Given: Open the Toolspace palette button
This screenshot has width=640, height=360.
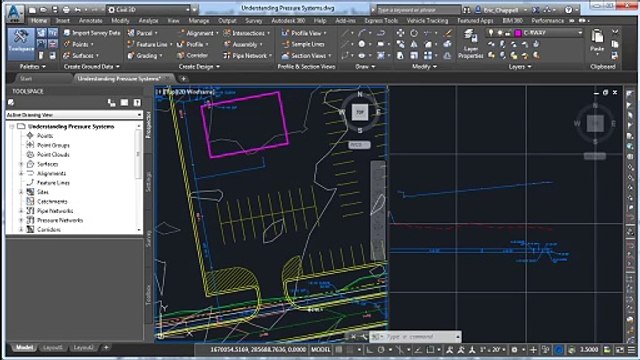Looking at the screenshot, I should point(21,44).
